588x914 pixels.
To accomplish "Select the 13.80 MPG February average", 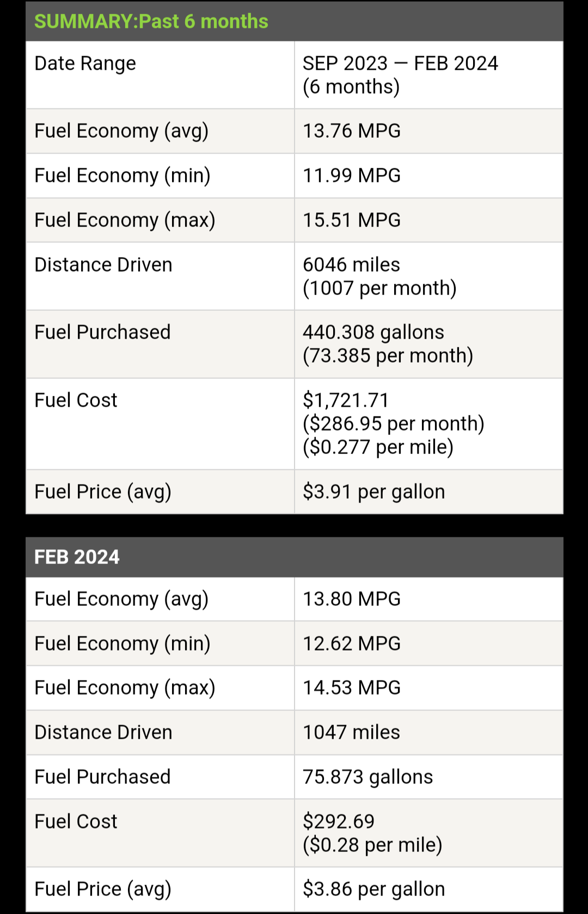I will (x=352, y=599).
